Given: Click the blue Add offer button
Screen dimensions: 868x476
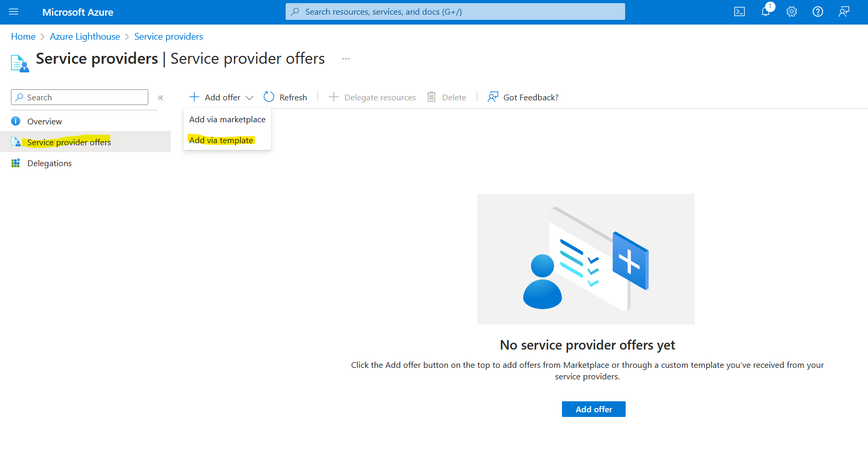Looking at the screenshot, I should click(x=593, y=409).
